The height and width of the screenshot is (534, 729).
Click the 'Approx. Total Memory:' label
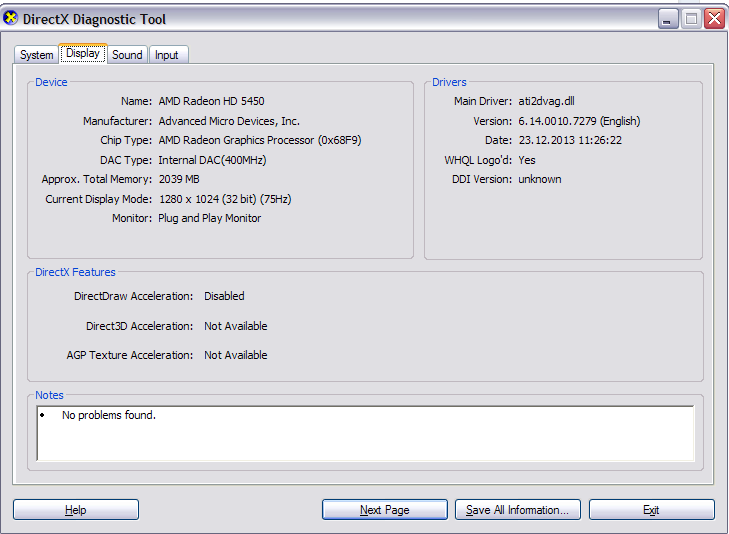tap(97, 179)
